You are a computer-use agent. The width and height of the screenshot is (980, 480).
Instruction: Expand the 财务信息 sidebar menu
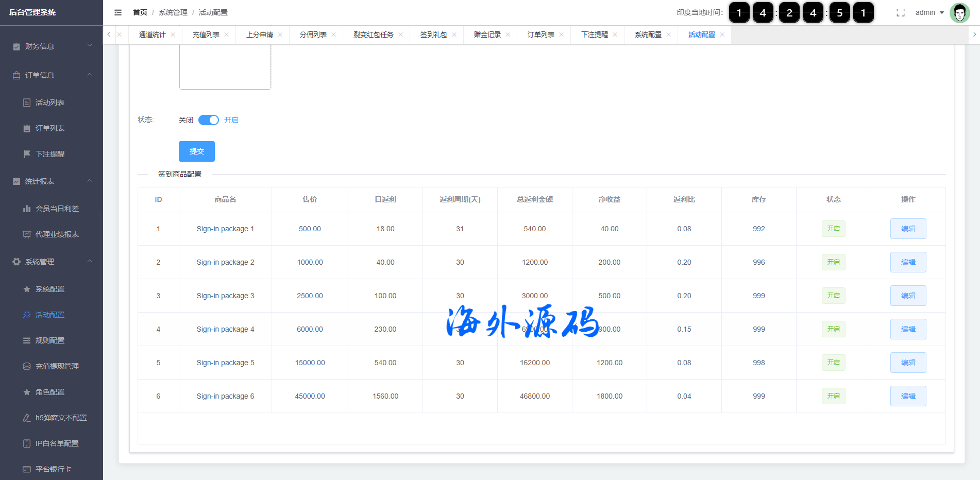[x=52, y=46]
